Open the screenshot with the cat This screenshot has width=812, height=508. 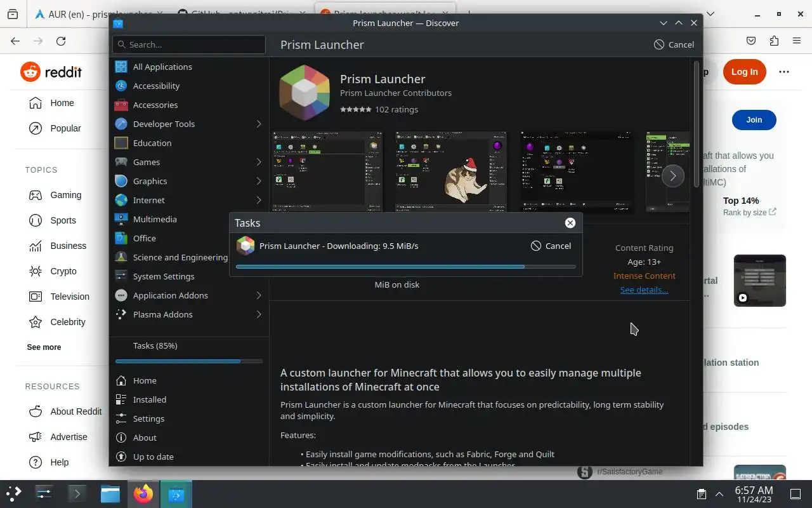451,171
